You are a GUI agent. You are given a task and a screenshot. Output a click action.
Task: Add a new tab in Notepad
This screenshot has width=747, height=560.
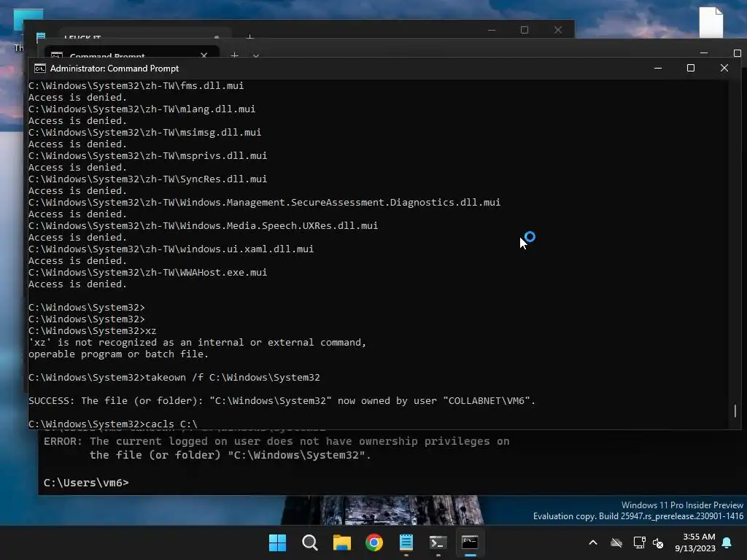249,36
